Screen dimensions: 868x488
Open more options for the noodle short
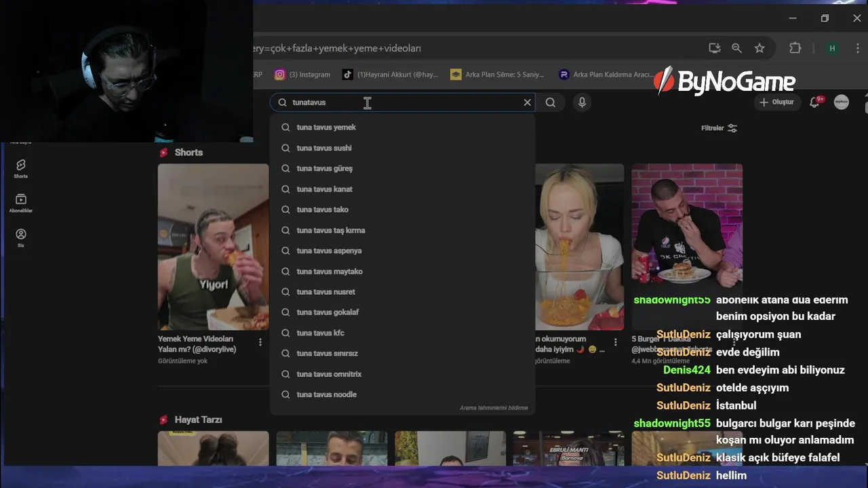pos(616,342)
